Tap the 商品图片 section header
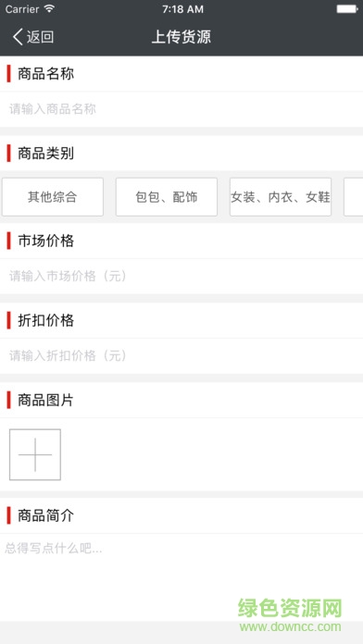The image size is (363, 644). (x=45, y=400)
